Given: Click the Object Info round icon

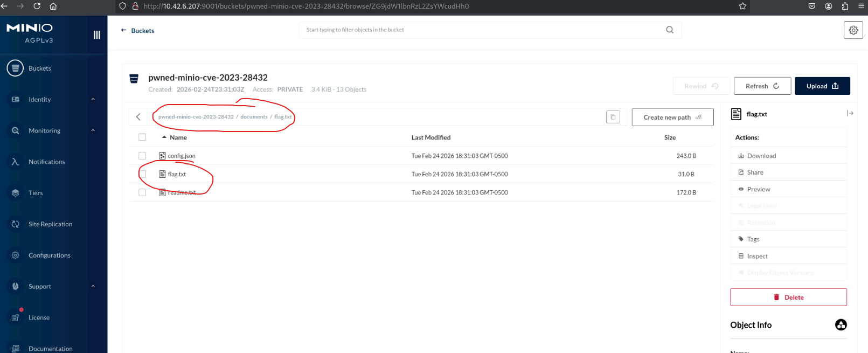Looking at the screenshot, I should pyautogui.click(x=841, y=325).
